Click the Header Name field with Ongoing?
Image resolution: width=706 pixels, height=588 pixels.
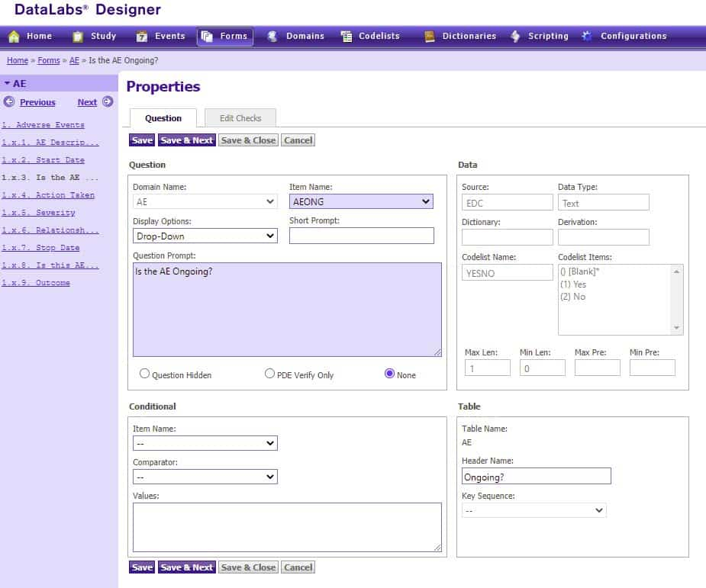click(x=537, y=476)
